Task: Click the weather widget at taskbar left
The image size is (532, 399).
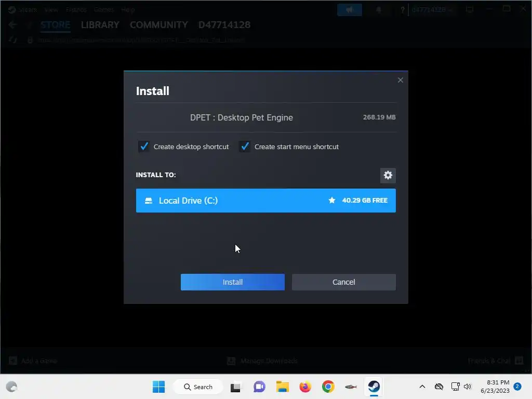Action: (11, 387)
